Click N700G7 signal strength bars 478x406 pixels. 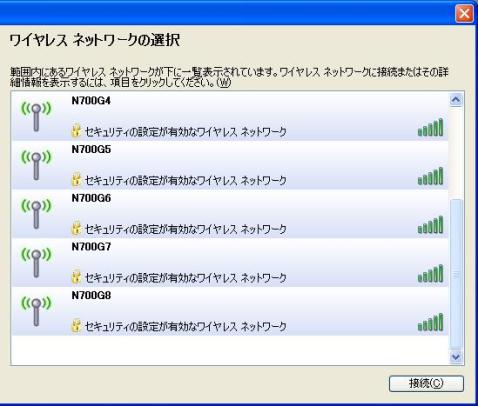point(431,273)
